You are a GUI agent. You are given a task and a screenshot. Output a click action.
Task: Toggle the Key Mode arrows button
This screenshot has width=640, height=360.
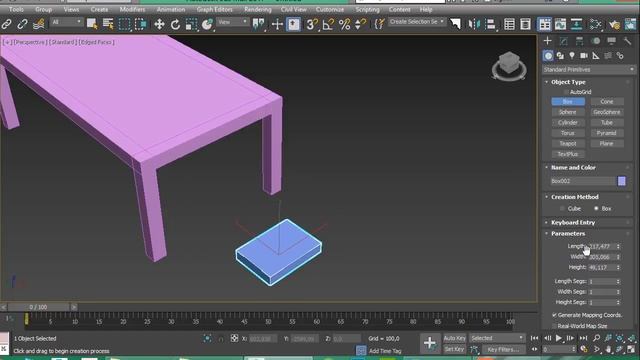(x=534, y=349)
